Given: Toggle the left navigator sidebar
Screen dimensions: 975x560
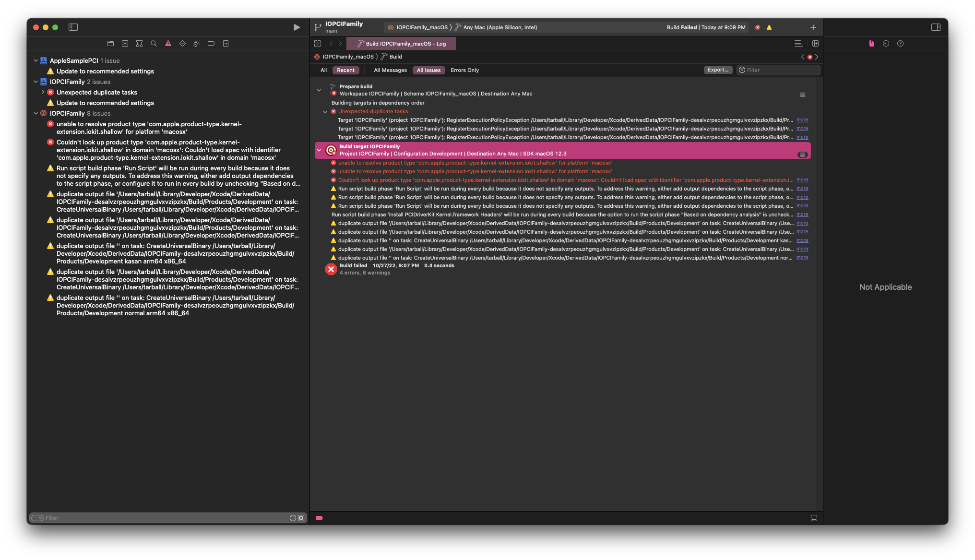Looking at the screenshot, I should (x=73, y=27).
